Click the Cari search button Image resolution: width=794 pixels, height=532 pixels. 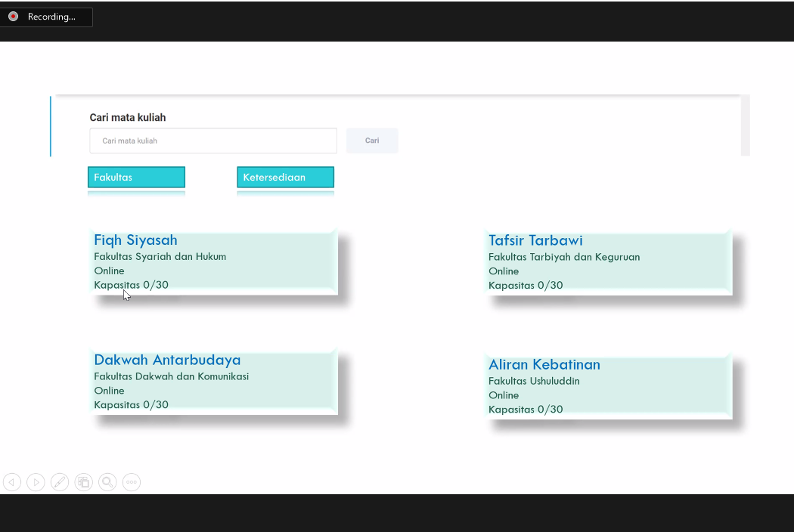[x=372, y=141]
